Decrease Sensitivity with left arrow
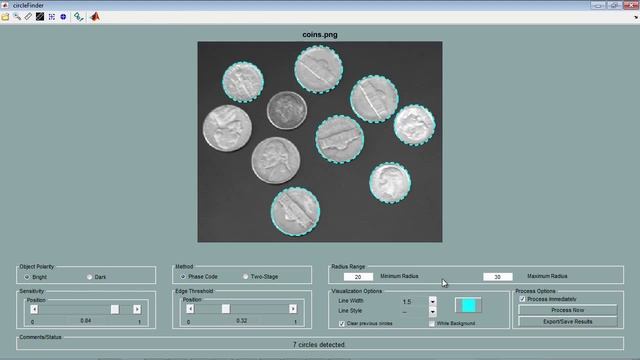Viewport: 640px width, 360px height. tap(34, 309)
